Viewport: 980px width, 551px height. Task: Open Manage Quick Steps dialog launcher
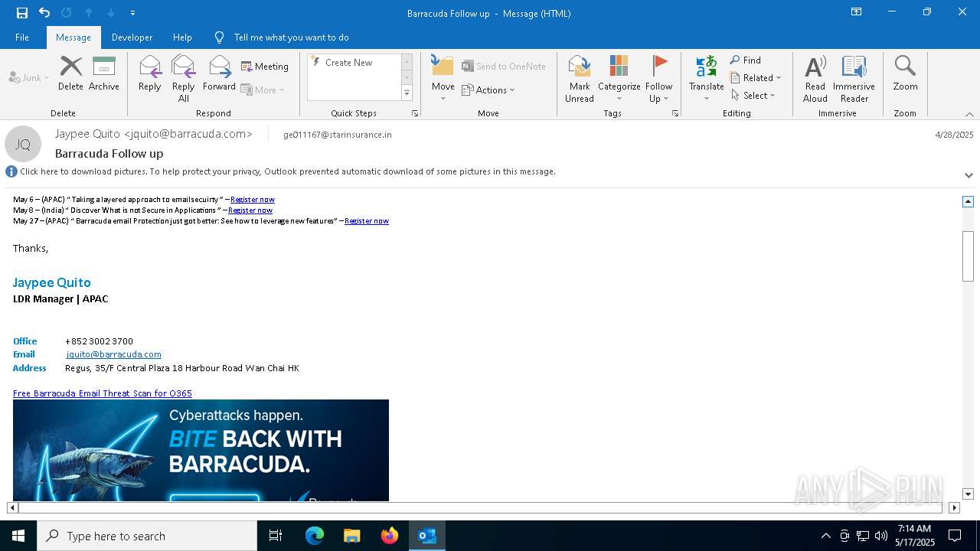point(415,113)
